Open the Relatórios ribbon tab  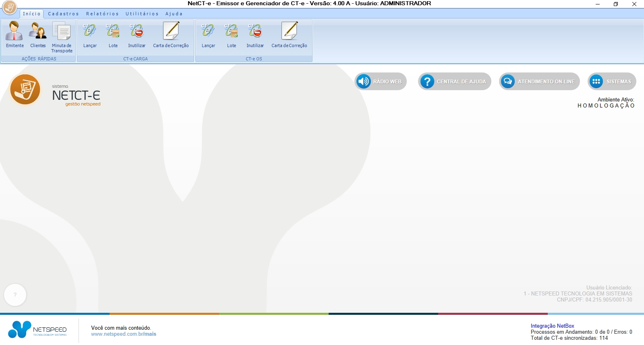(x=102, y=14)
